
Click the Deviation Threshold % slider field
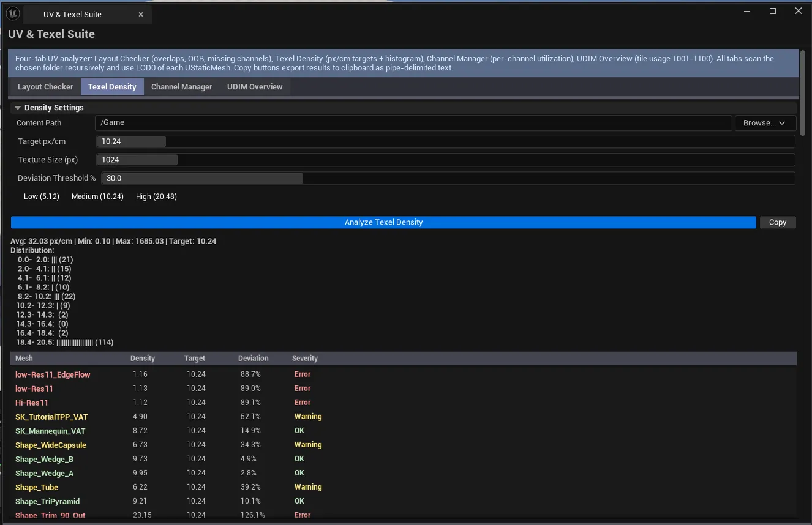tap(448, 178)
